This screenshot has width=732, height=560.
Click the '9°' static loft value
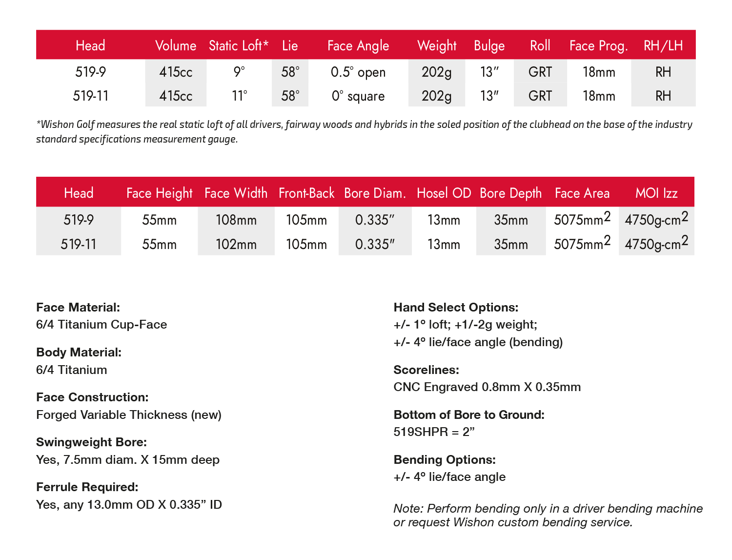[239, 72]
